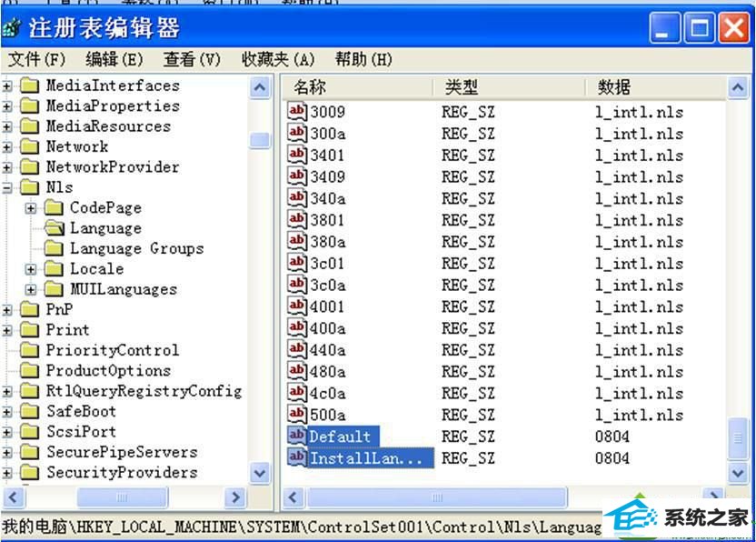Viewport: 756px width, 542px height.
Task: Click the ab string icon beside 3009
Action: 297,112
